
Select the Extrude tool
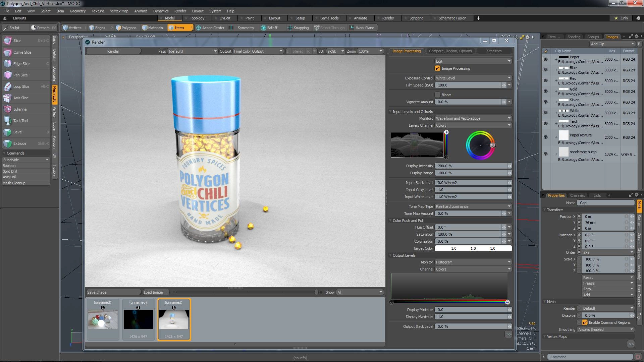(26, 143)
